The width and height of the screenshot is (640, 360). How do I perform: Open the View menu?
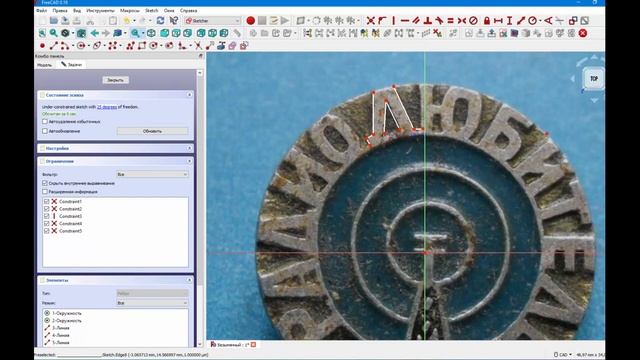click(77, 11)
